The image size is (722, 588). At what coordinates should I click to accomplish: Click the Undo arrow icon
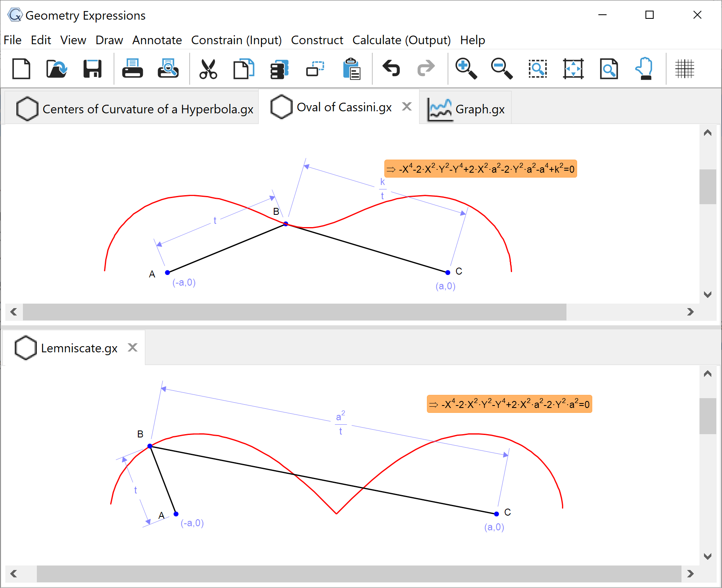click(x=391, y=69)
